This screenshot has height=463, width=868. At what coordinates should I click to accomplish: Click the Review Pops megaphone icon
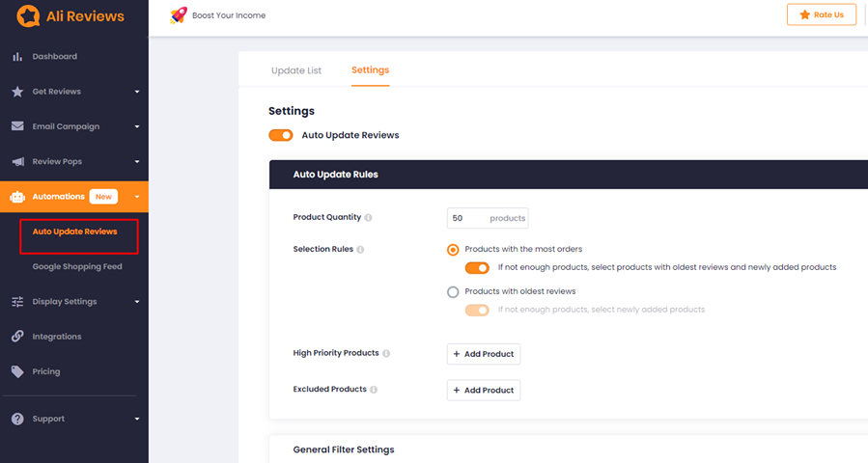(17, 161)
